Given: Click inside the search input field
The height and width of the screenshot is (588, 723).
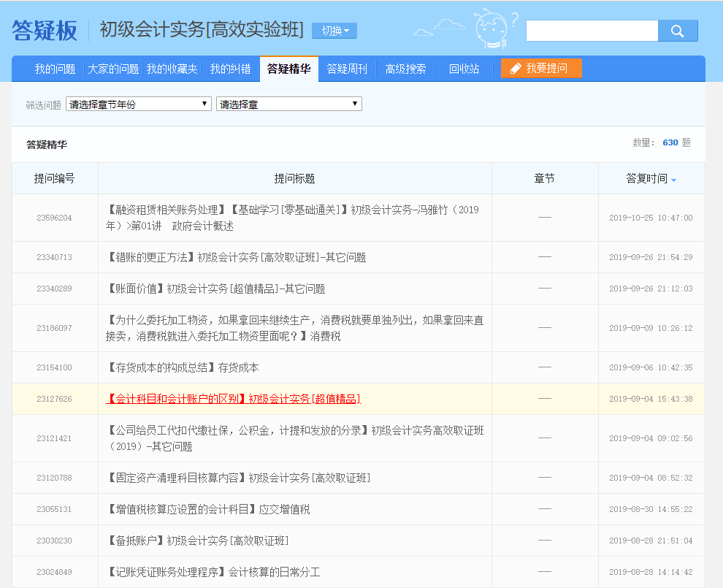Looking at the screenshot, I should 592,30.
